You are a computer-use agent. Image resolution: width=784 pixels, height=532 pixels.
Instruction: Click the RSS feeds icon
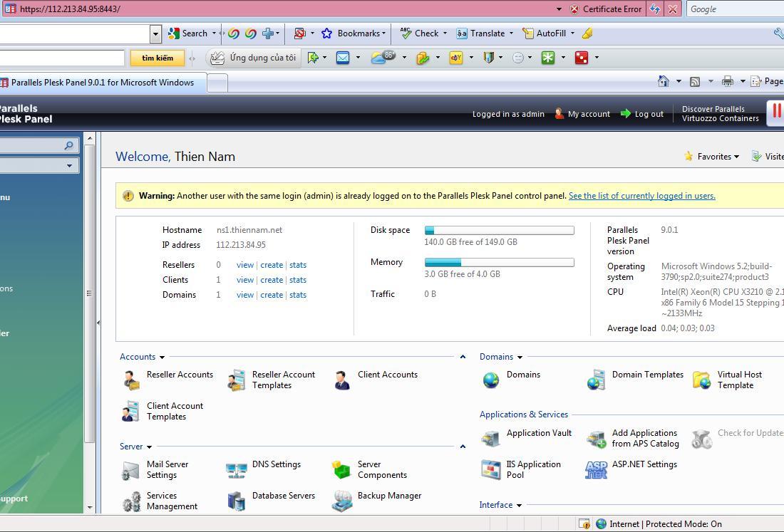(x=694, y=81)
